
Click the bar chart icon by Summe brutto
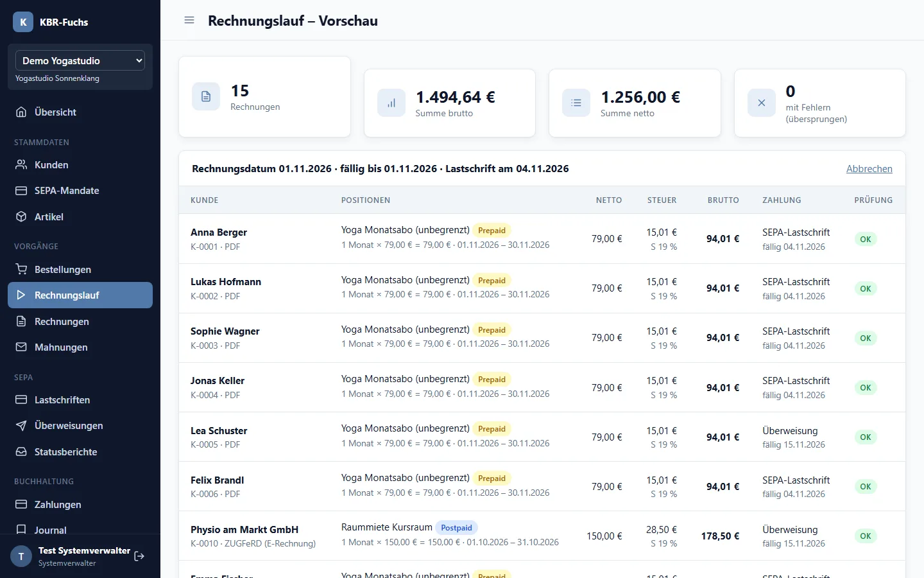[391, 103]
